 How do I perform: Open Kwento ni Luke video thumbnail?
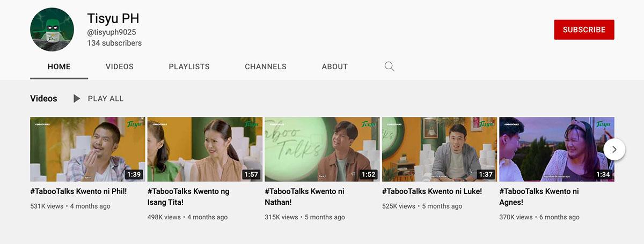point(440,149)
